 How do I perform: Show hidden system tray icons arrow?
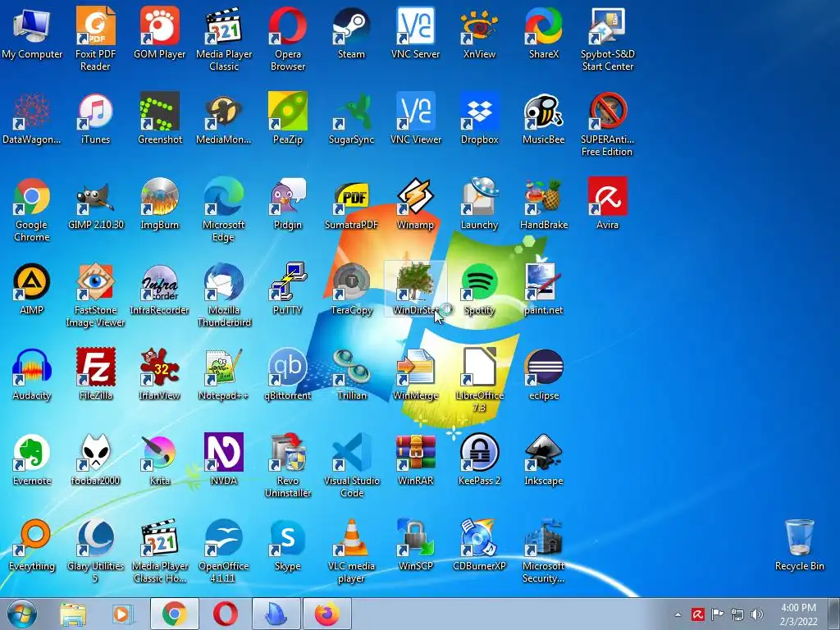(x=678, y=614)
